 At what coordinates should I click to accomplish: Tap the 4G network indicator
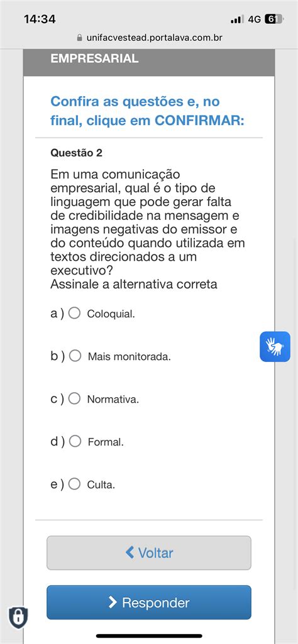255,19
